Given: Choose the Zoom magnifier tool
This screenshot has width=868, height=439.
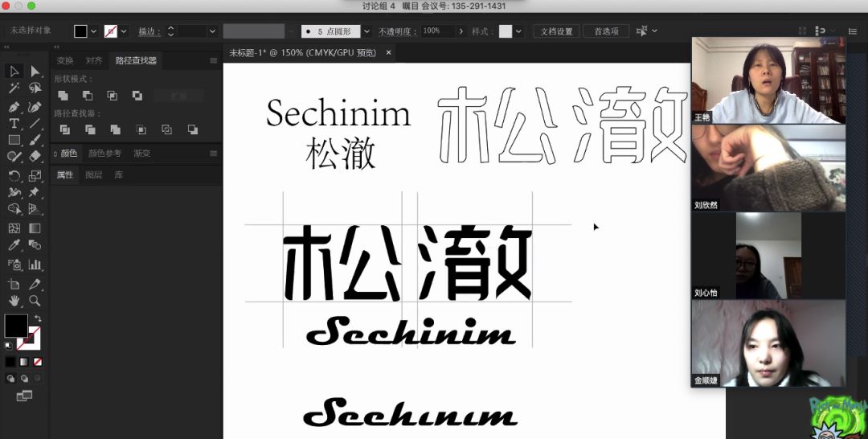Looking at the screenshot, I should tap(35, 301).
